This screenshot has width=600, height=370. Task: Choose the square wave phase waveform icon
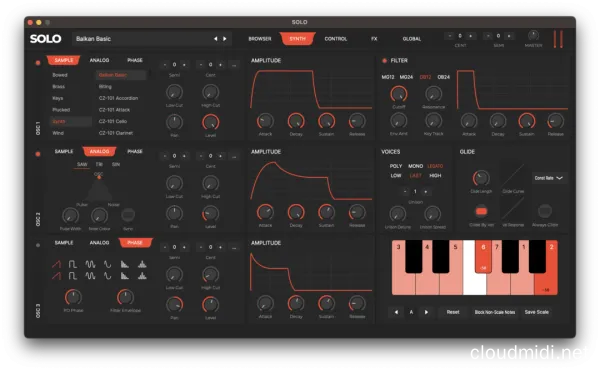point(73,264)
